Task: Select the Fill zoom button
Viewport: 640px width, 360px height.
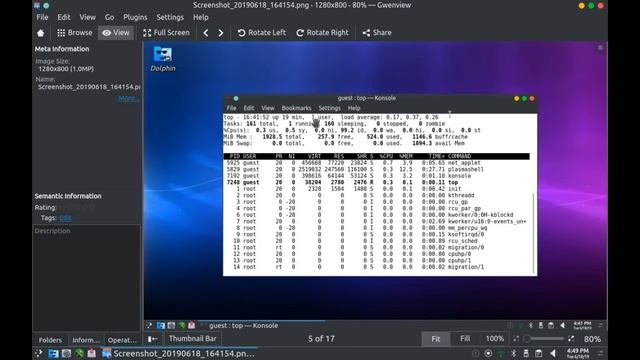Action: point(465,339)
